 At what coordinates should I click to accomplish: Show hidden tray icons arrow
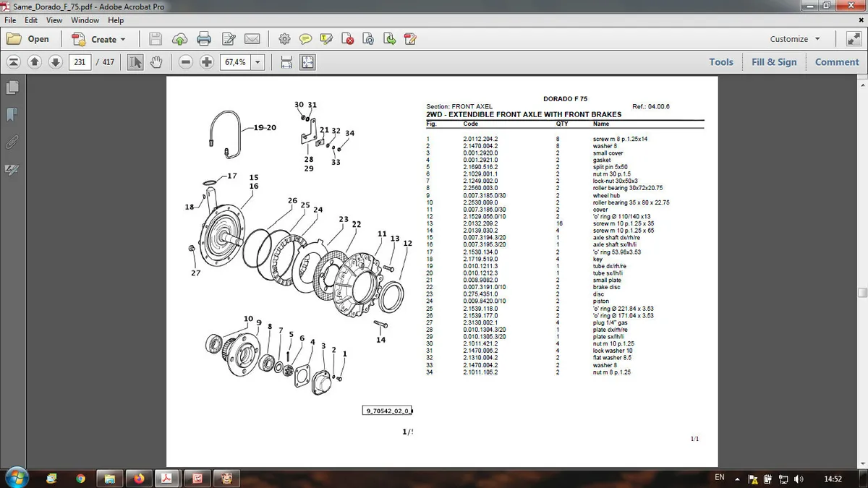pyautogui.click(x=737, y=479)
